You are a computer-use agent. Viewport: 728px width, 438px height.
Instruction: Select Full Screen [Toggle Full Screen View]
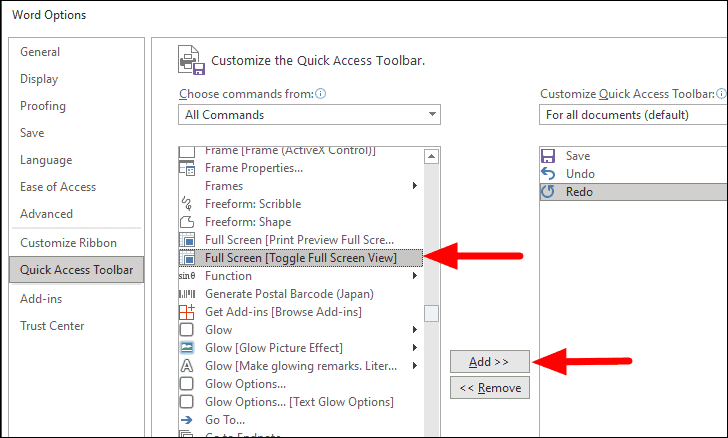[301, 258]
